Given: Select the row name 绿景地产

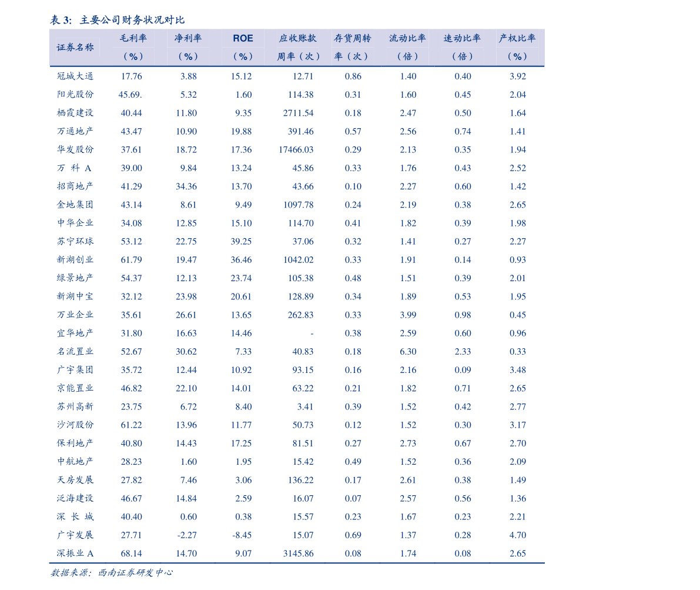Looking at the screenshot, I should click(x=75, y=278).
